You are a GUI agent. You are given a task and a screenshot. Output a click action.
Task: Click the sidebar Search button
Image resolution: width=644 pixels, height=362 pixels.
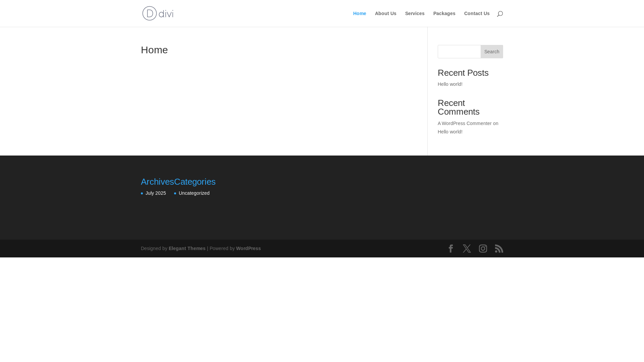[x=492, y=52]
